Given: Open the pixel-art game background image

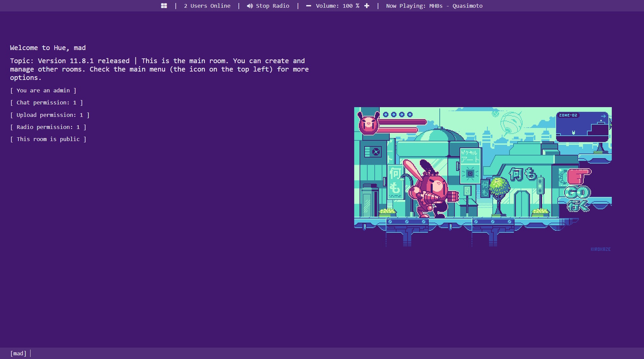Looking at the screenshot, I should (x=483, y=179).
